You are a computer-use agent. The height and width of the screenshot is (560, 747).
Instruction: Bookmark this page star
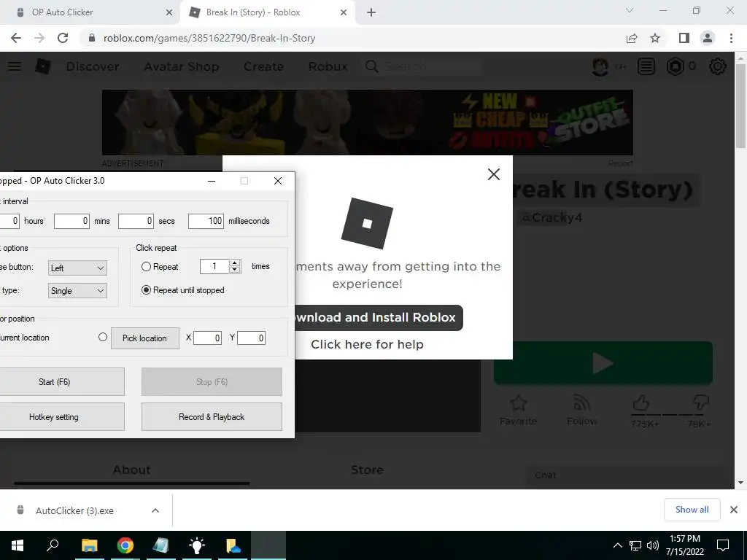tap(656, 38)
